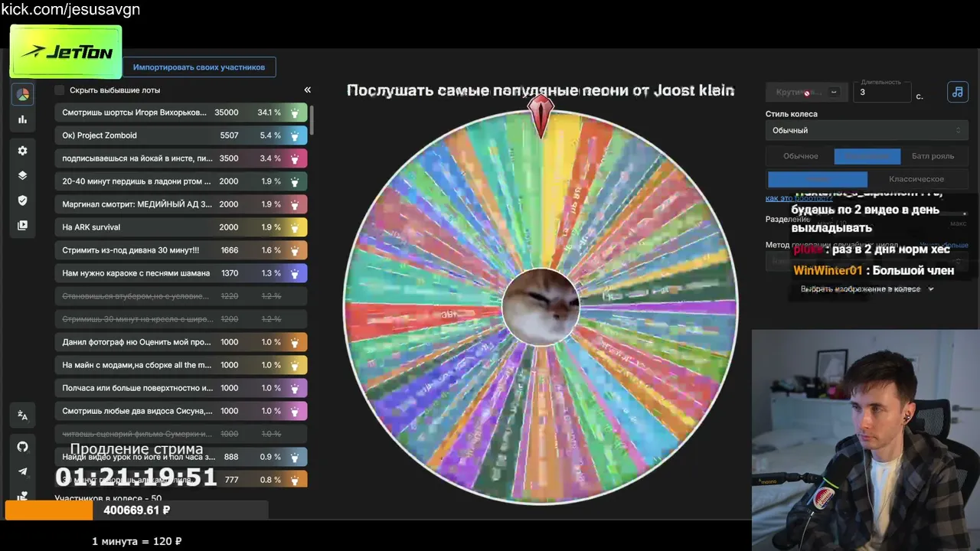Open the Telegram paper plane icon
The width and height of the screenshot is (980, 551).
23,472
